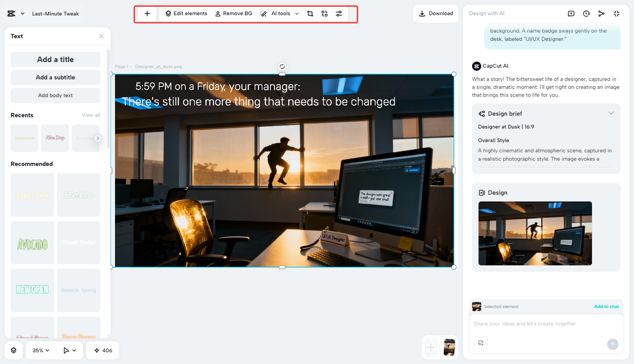Open the View all link for Recents
The height and width of the screenshot is (364, 634).
tap(91, 114)
